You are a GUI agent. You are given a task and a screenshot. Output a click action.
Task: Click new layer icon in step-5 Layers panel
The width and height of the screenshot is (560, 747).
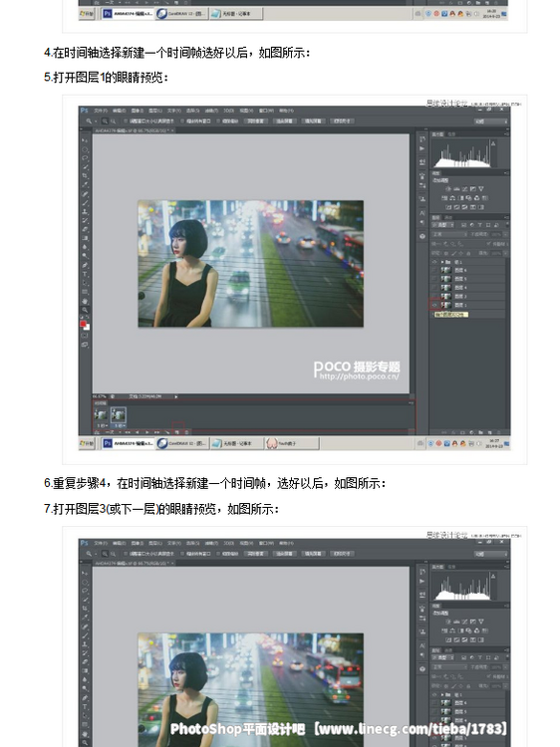490,432
